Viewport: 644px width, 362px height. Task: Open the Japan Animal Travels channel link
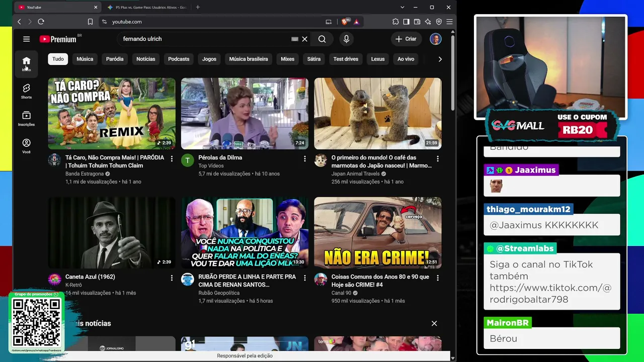(355, 174)
